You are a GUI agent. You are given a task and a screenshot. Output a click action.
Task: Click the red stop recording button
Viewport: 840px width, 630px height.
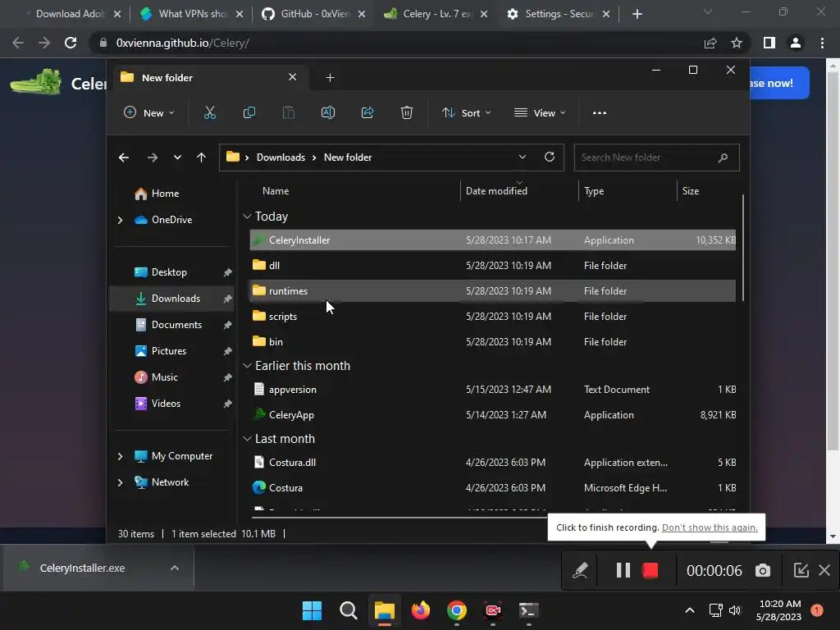pos(651,571)
